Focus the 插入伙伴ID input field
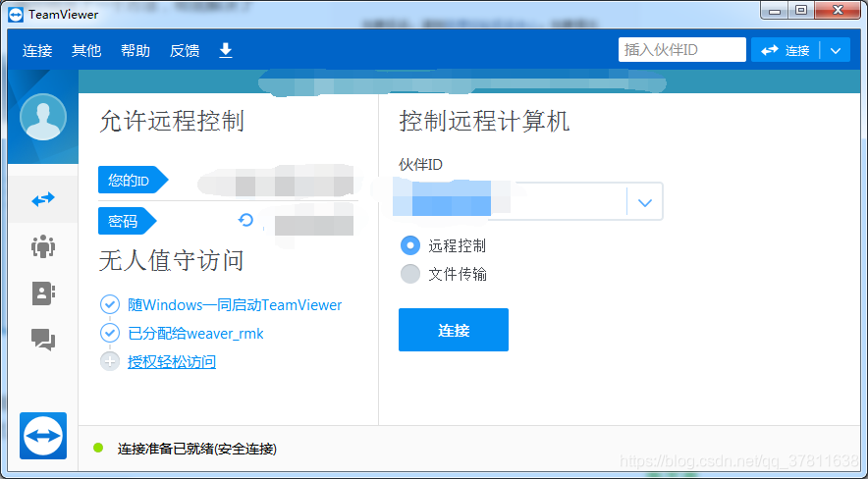This screenshot has width=868, height=479. tap(682, 50)
